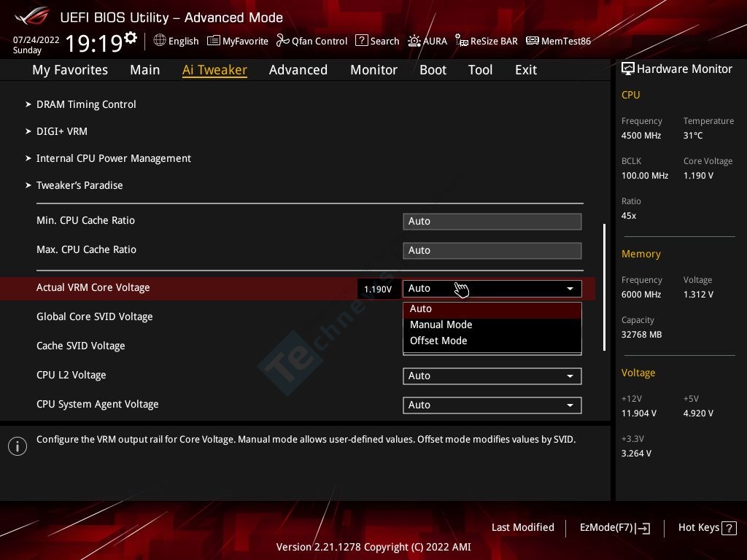Image resolution: width=747 pixels, height=560 pixels.
Task: Click the CPU temperature 31°C value
Action: (693, 136)
